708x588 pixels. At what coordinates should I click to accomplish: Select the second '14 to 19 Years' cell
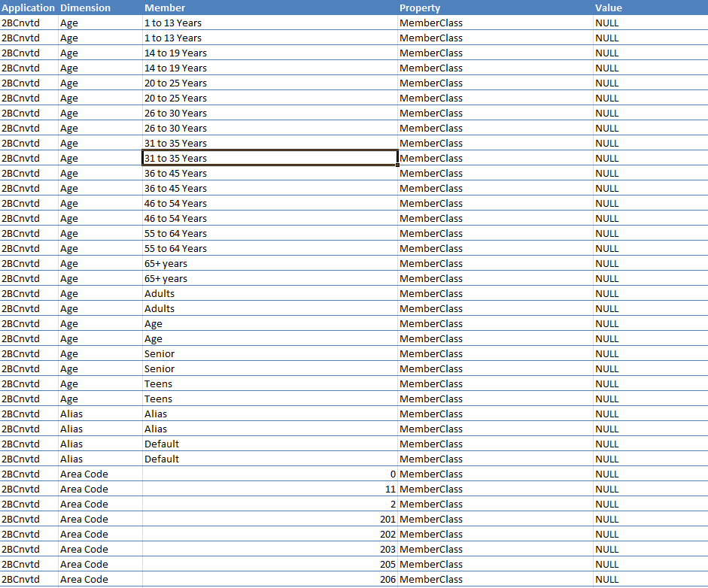270,68
